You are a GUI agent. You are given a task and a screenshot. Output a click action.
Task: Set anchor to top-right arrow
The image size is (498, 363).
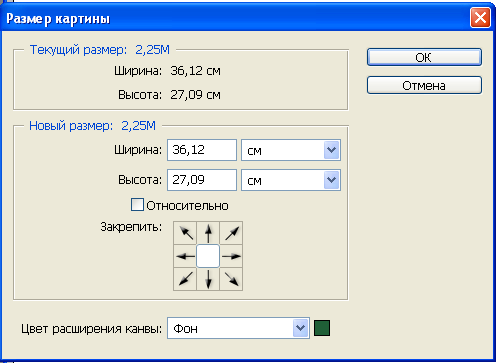[x=231, y=233]
